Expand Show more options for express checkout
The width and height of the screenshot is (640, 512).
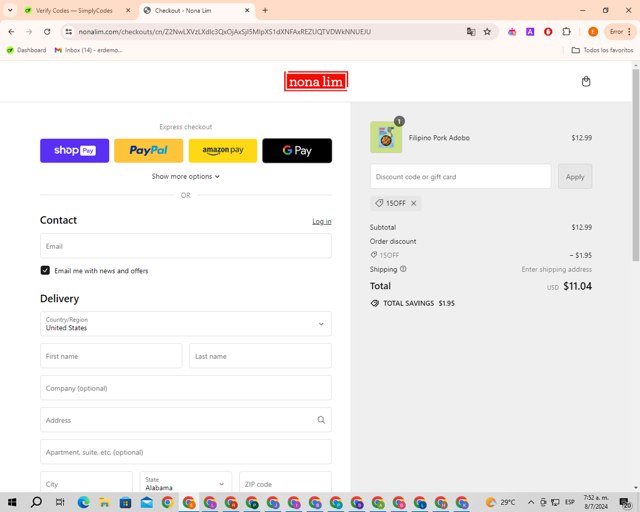tap(186, 176)
